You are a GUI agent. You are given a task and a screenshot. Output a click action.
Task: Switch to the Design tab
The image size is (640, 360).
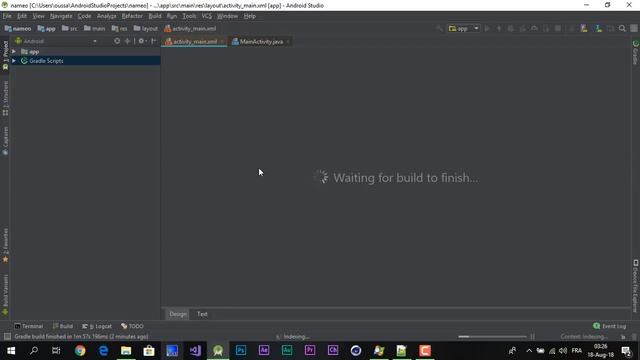pyautogui.click(x=178, y=314)
